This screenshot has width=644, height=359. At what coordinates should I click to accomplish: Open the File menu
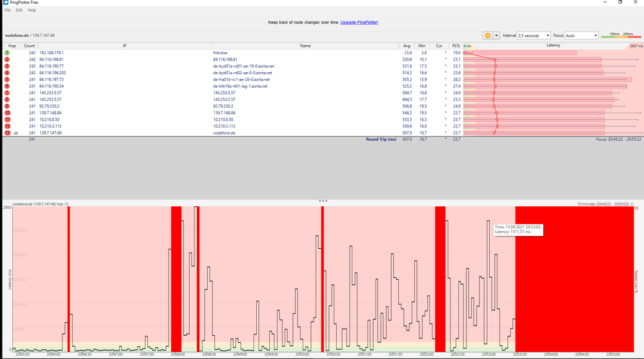pos(8,10)
